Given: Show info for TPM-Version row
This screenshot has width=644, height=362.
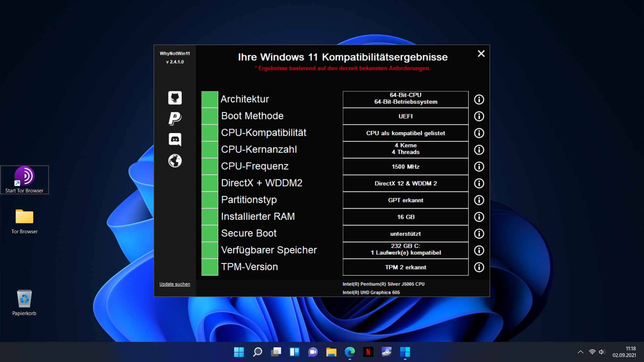Looking at the screenshot, I should (x=479, y=267).
